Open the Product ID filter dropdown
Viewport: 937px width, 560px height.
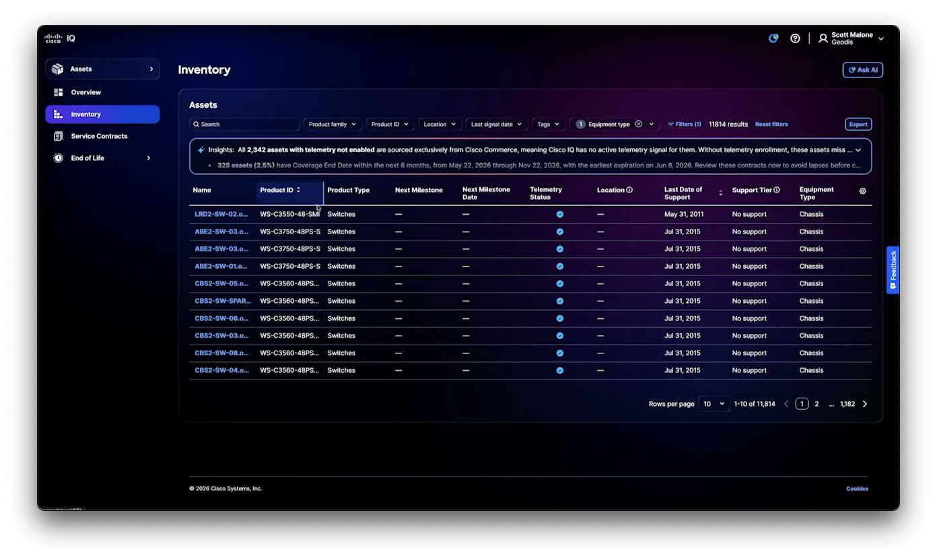(390, 125)
